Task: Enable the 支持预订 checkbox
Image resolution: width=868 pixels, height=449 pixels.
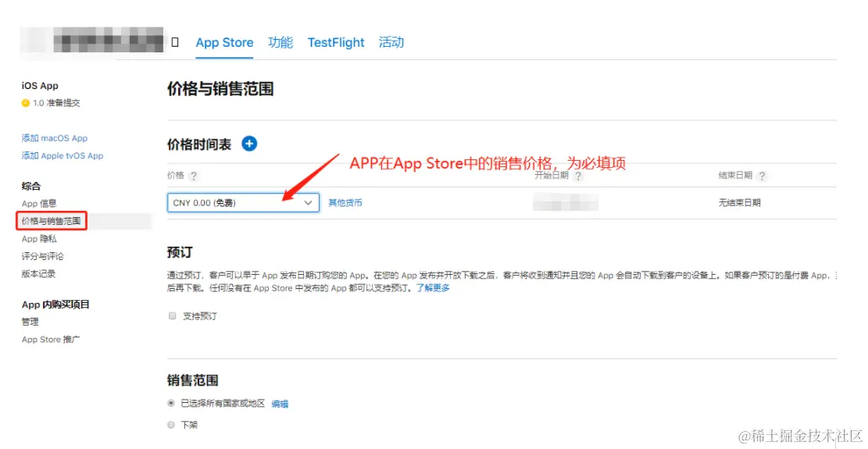Action: [x=172, y=316]
